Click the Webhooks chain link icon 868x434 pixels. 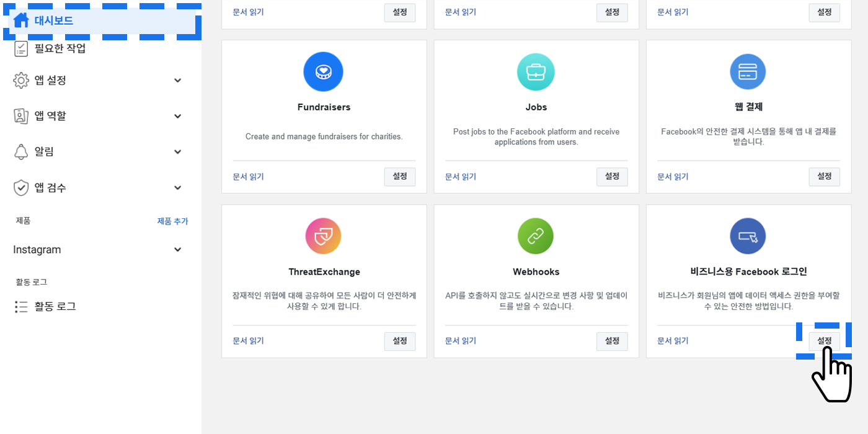click(x=536, y=236)
